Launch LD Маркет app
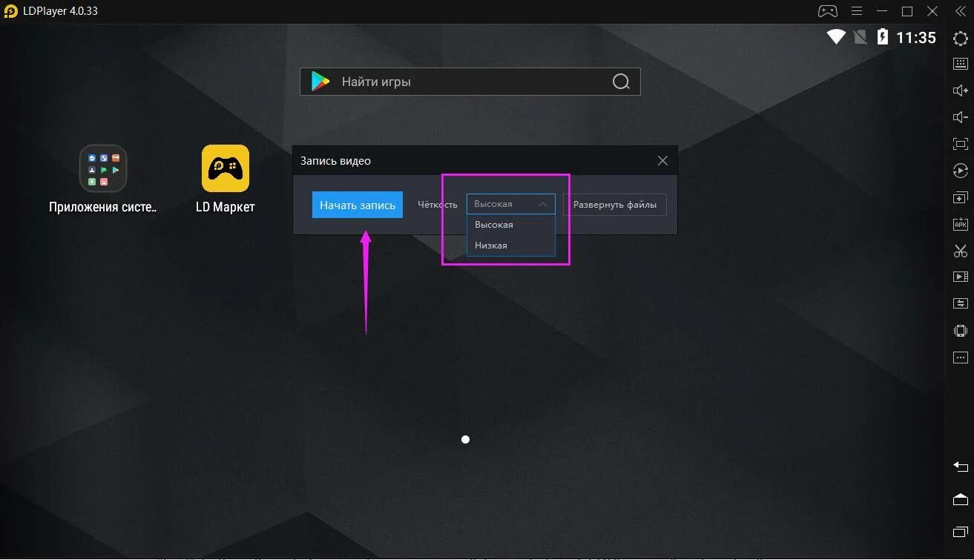974x560 pixels. point(226,179)
